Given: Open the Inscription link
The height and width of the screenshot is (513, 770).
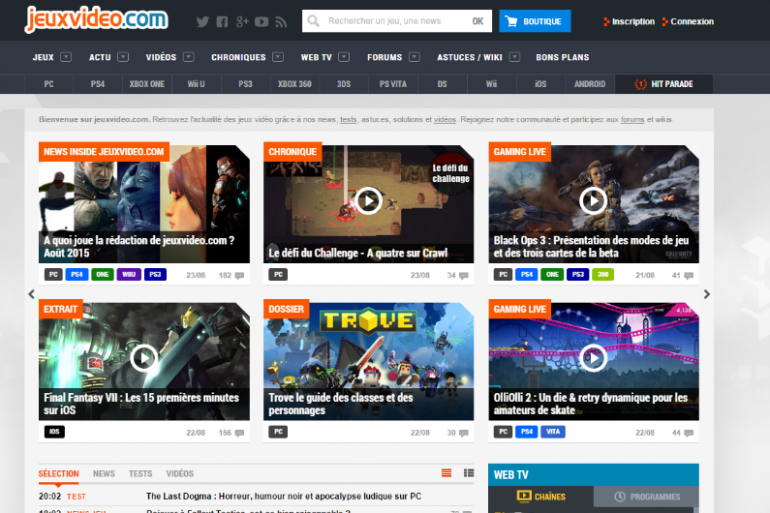Looking at the screenshot, I should coord(629,22).
